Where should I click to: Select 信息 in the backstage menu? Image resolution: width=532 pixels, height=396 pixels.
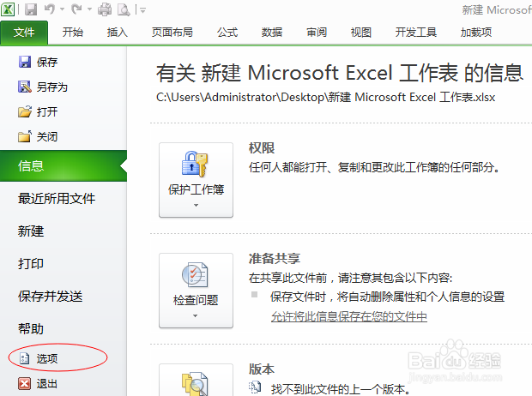click(63, 165)
